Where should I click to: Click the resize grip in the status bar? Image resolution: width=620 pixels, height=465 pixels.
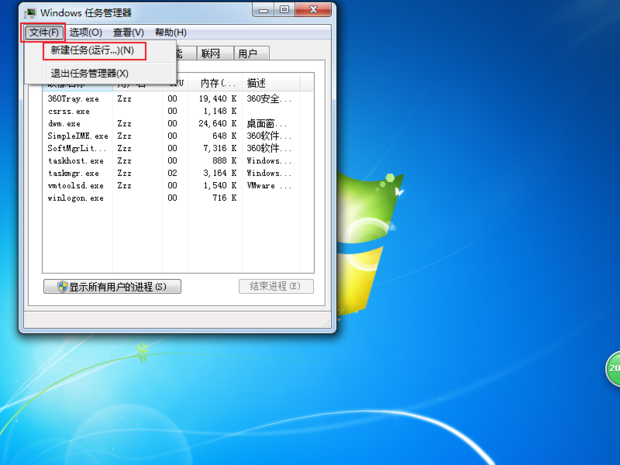[326, 323]
